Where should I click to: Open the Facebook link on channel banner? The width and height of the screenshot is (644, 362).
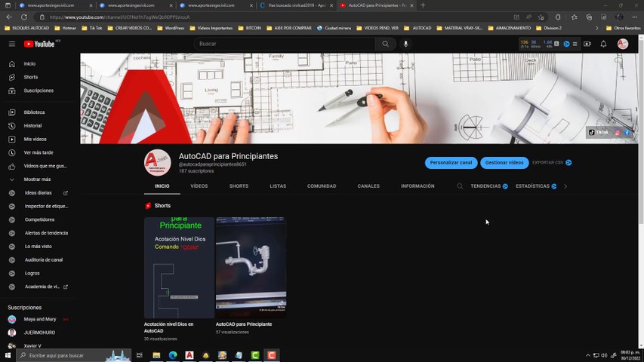tap(627, 133)
